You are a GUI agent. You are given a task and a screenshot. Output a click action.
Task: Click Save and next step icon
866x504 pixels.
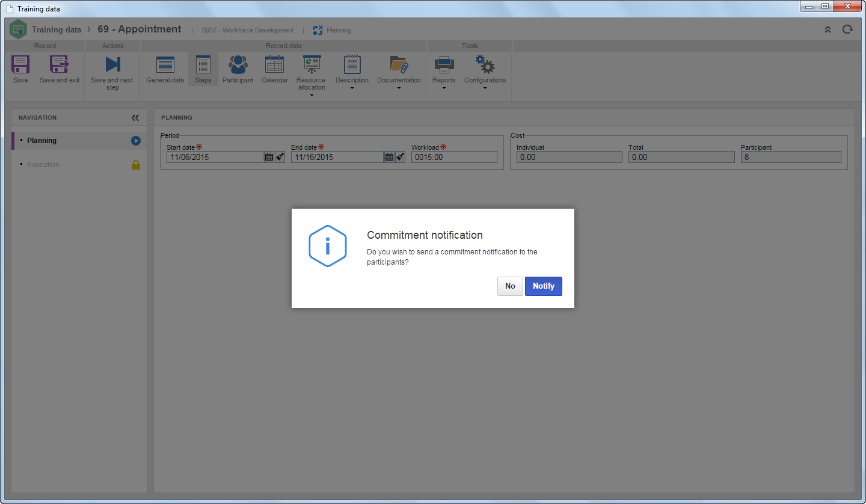(x=112, y=64)
